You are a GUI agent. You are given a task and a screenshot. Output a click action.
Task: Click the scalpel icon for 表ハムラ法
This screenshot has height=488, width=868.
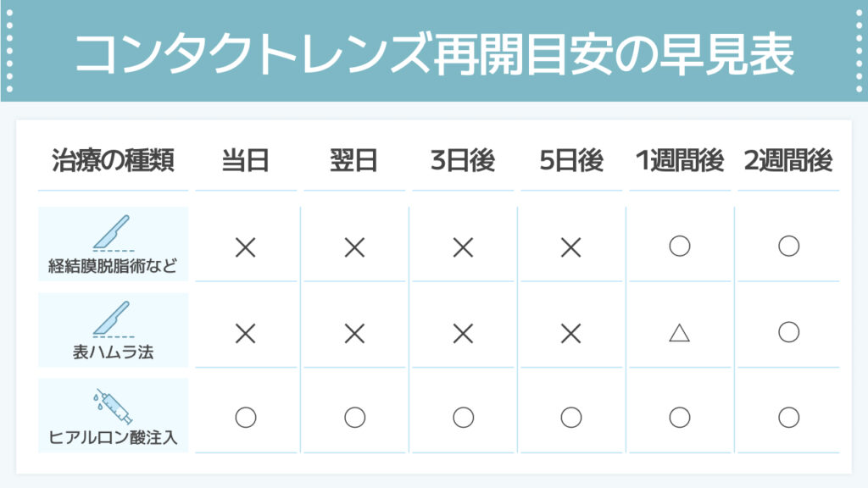coord(113,319)
